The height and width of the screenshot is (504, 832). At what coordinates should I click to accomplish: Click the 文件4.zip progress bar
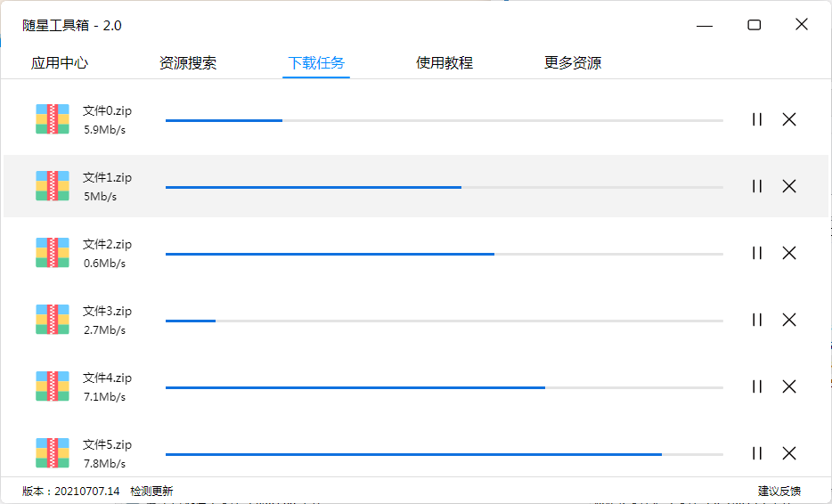[x=444, y=387]
